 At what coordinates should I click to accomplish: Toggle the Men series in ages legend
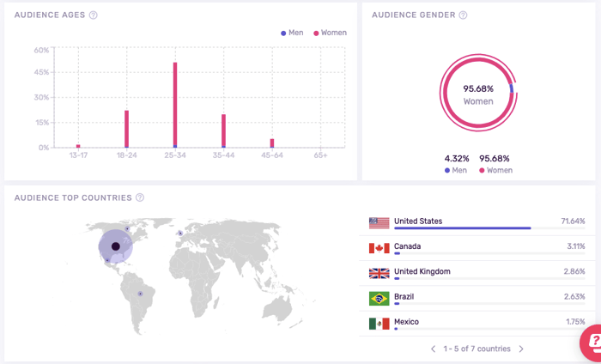tap(292, 33)
